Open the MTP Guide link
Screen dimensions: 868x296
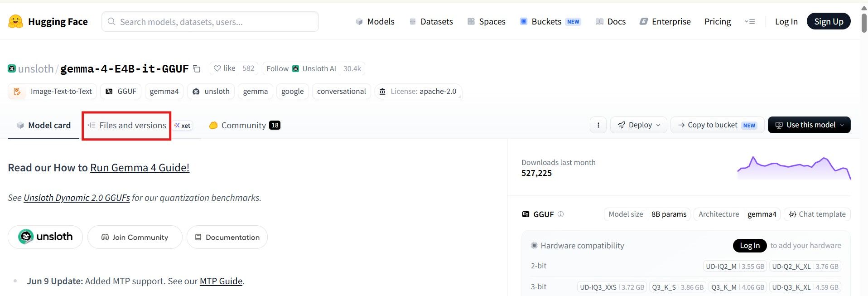coord(221,281)
